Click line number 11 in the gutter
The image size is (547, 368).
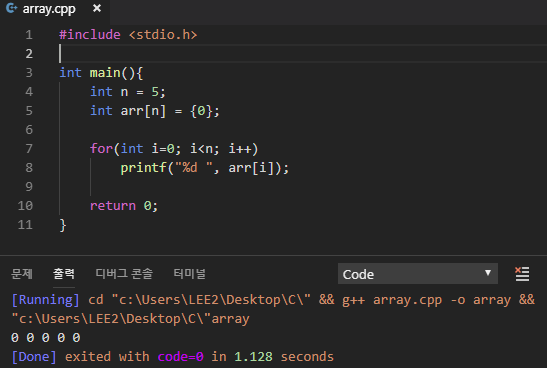click(25, 225)
